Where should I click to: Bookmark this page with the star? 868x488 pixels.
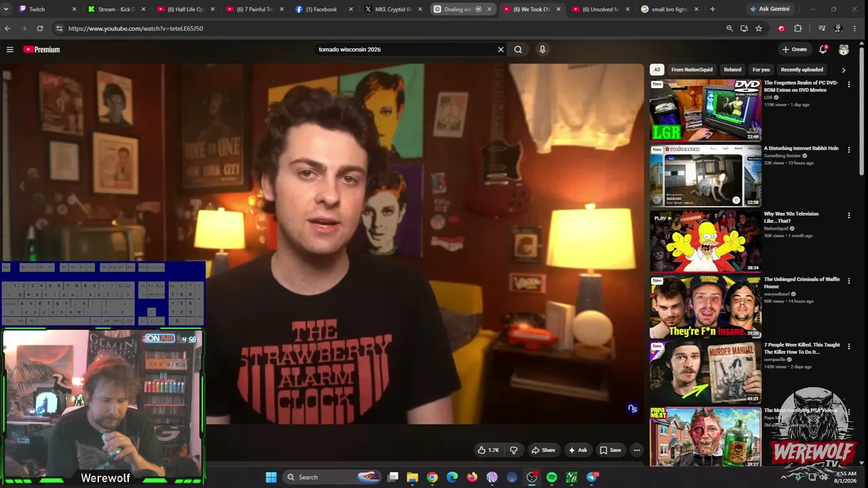759,28
